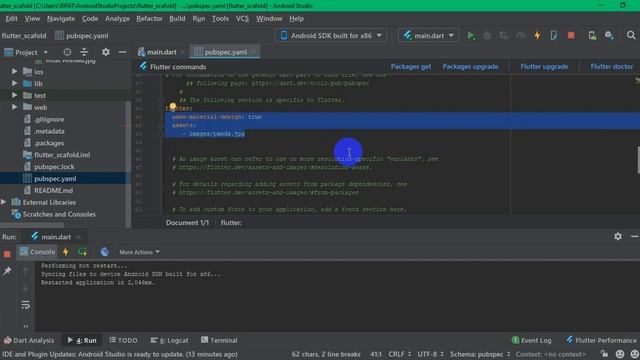Hide the Project panel with minus icon

pyautogui.click(x=122, y=52)
